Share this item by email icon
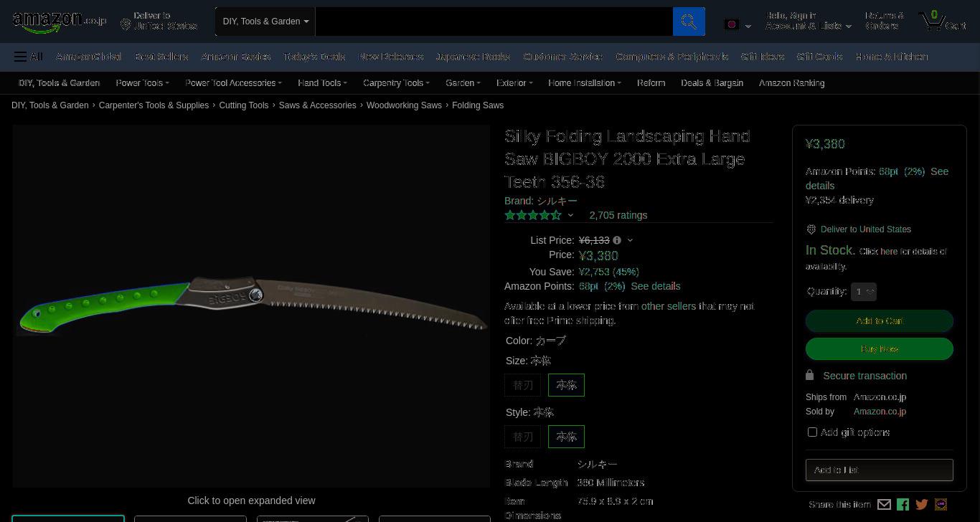Image resolution: width=980 pixels, height=522 pixels. [x=884, y=505]
